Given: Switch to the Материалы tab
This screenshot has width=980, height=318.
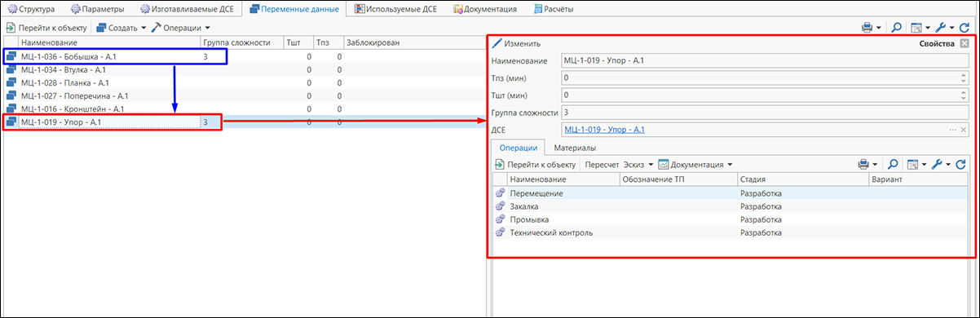Looking at the screenshot, I should click(x=574, y=148).
